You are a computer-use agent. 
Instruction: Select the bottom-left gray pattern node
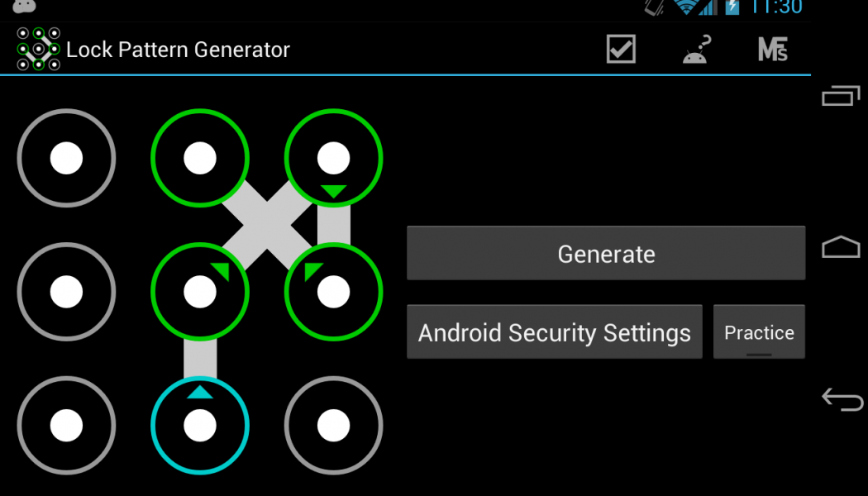tap(66, 425)
